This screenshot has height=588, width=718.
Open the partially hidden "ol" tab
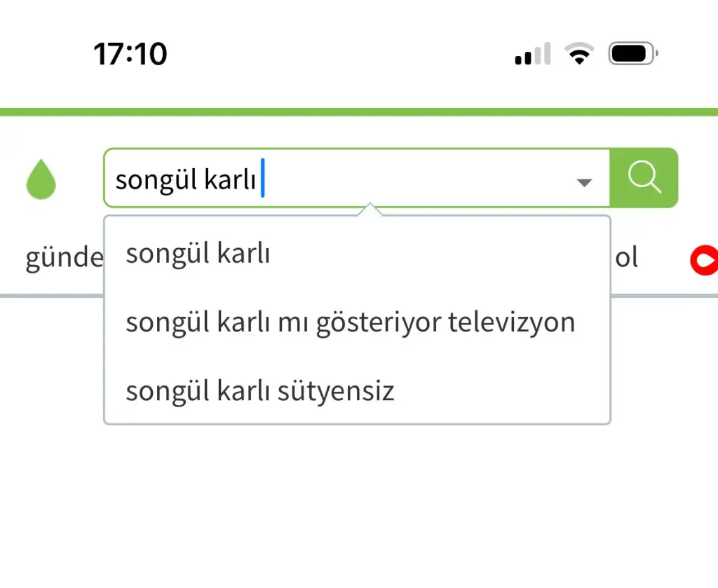pyautogui.click(x=626, y=257)
